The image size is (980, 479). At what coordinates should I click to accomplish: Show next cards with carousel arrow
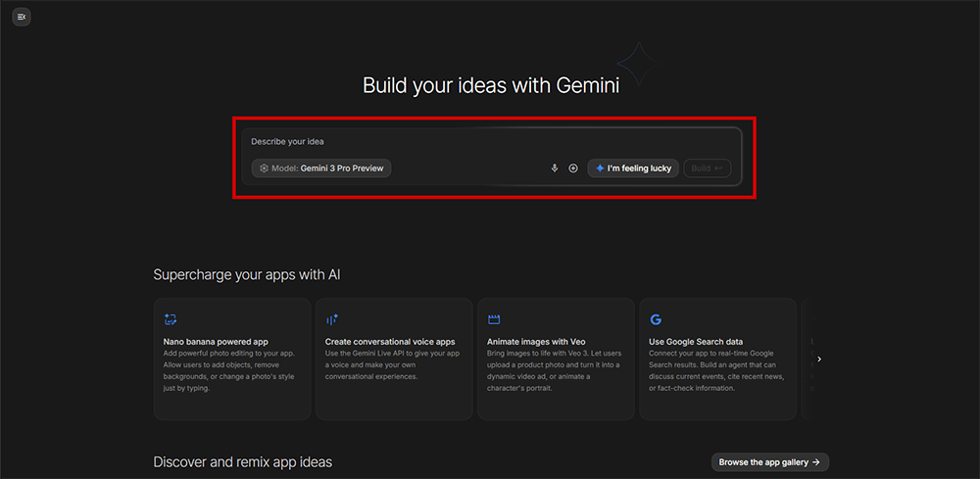coord(819,359)
